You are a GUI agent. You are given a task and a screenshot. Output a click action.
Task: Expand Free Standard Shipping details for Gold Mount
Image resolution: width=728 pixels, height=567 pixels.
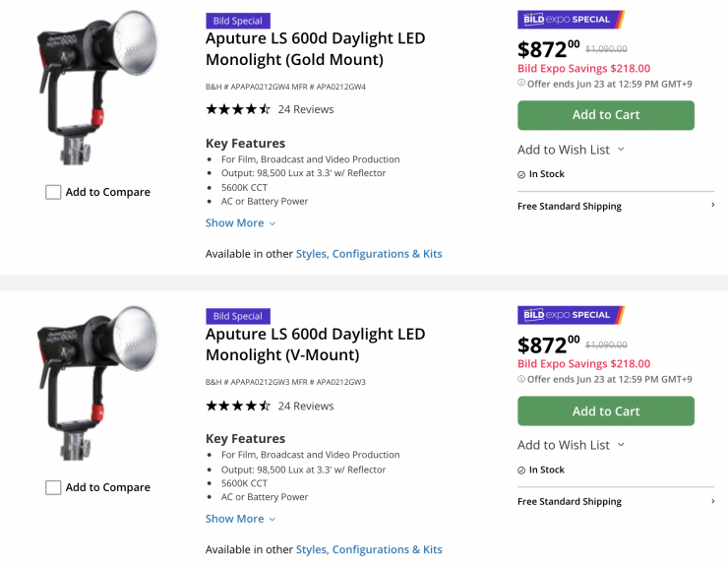[615, 206]
